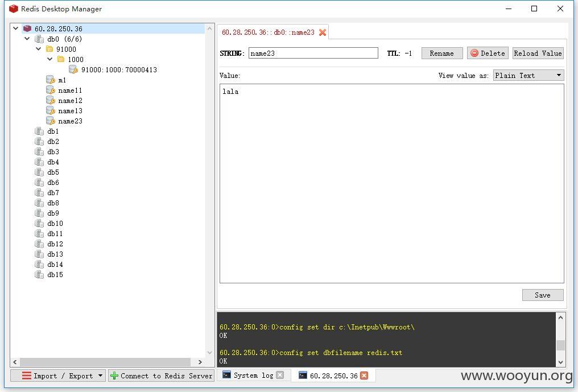Click the Redis Desktop Manager title bar logo
This screenshot has width=578, height=392.
click(x=14, y=9)
